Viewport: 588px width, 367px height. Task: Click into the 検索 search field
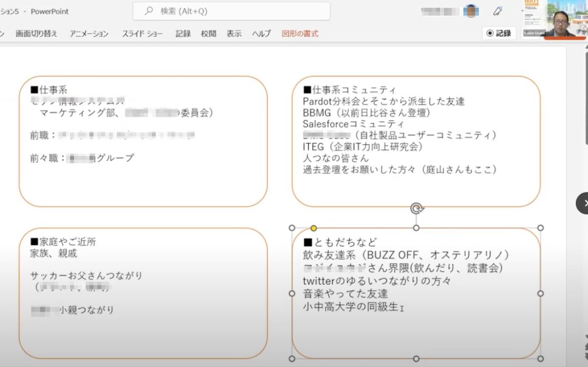tap(235, 11)
